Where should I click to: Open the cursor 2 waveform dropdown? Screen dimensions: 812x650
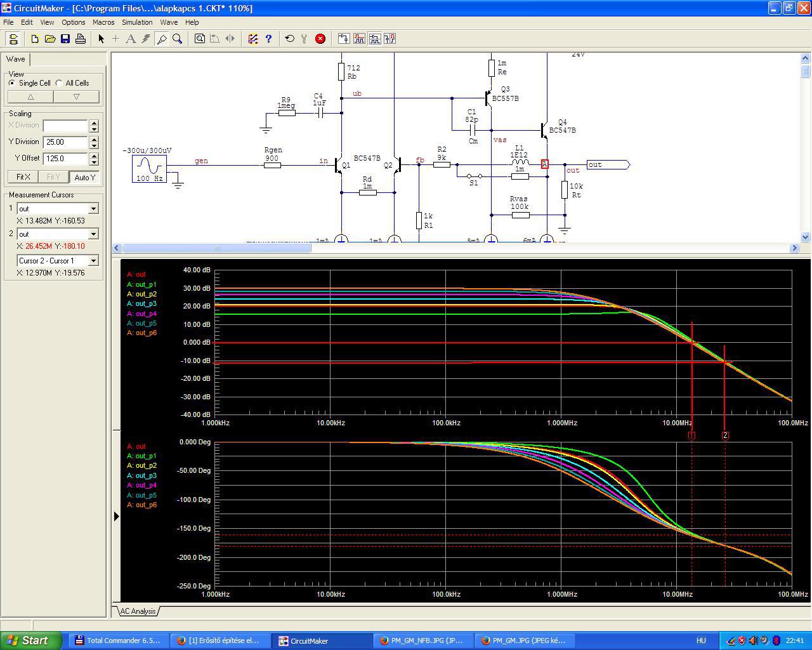click(93, 234)
